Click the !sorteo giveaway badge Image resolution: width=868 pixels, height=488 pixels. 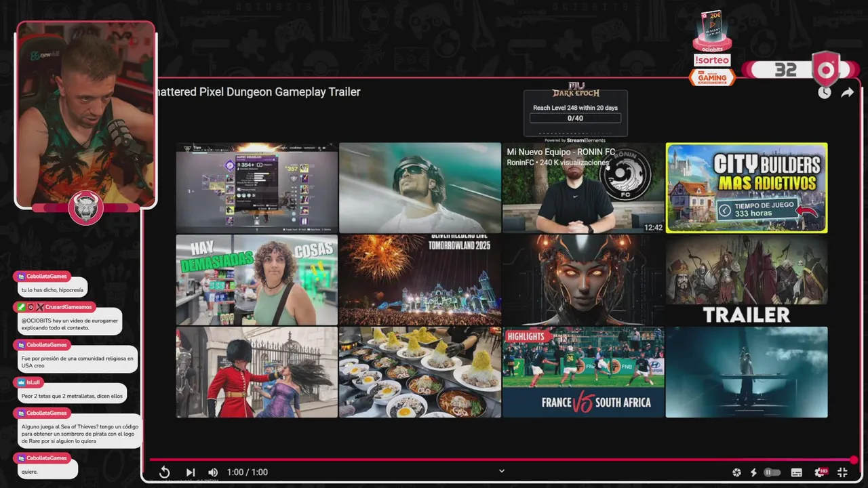pos(712,60)
